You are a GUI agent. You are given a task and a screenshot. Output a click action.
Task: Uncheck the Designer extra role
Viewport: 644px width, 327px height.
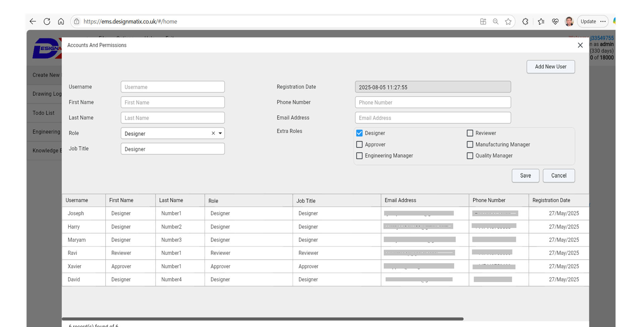click(x=359, y=133)
